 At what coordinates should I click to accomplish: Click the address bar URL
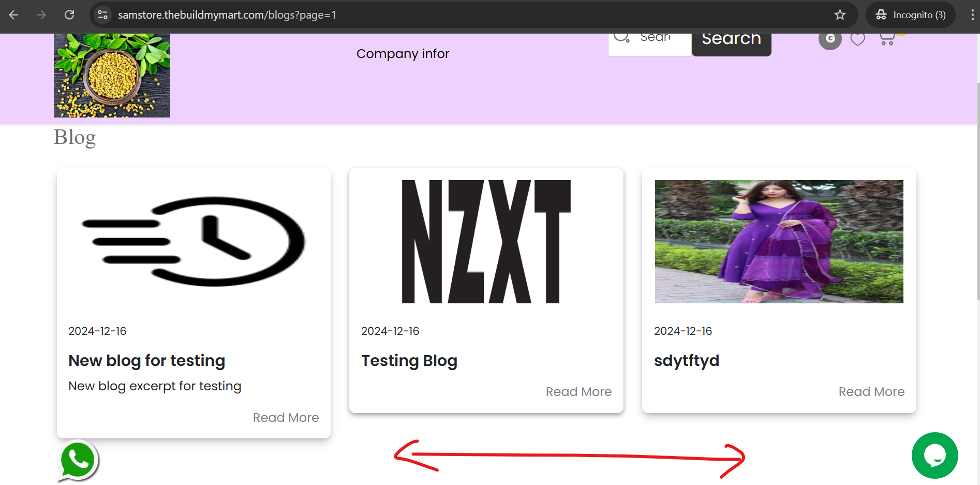click(227, 15)
